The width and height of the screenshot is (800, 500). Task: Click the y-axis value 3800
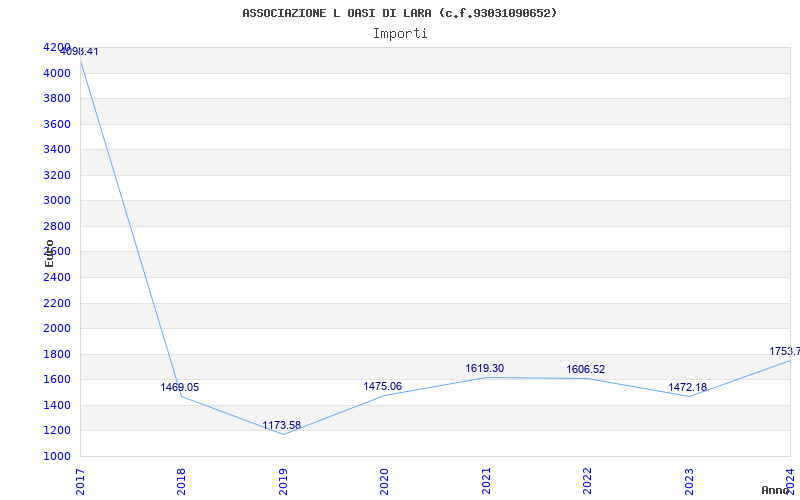pyautogui.click(x=57, y=98)
